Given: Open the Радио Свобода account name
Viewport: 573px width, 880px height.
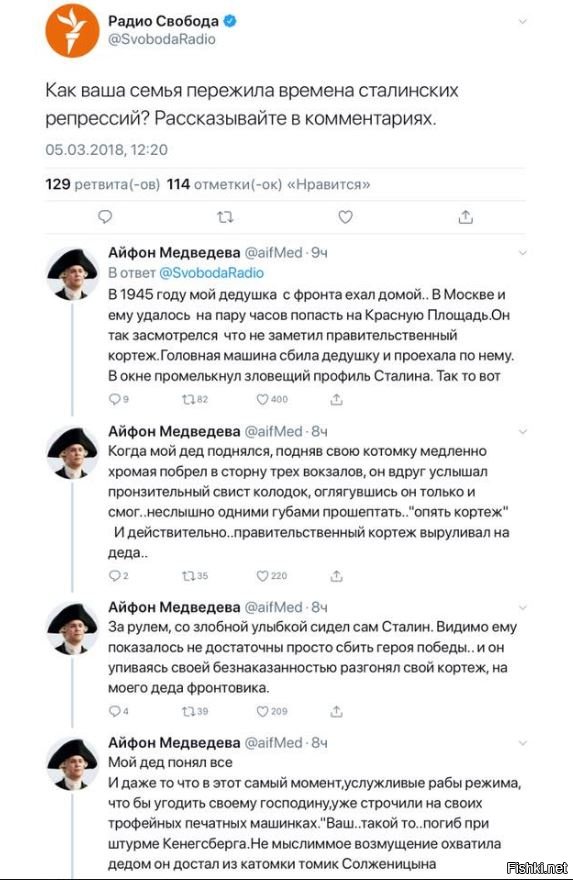Looking at the screenshot, I should tap(163, 21).
